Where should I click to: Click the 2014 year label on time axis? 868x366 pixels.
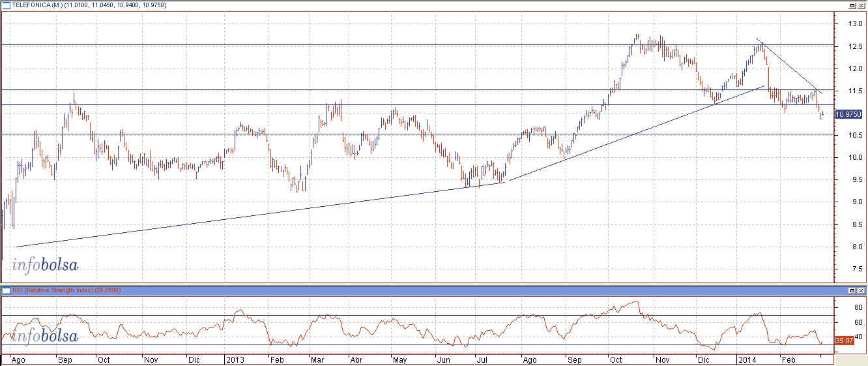click(747, 359)
